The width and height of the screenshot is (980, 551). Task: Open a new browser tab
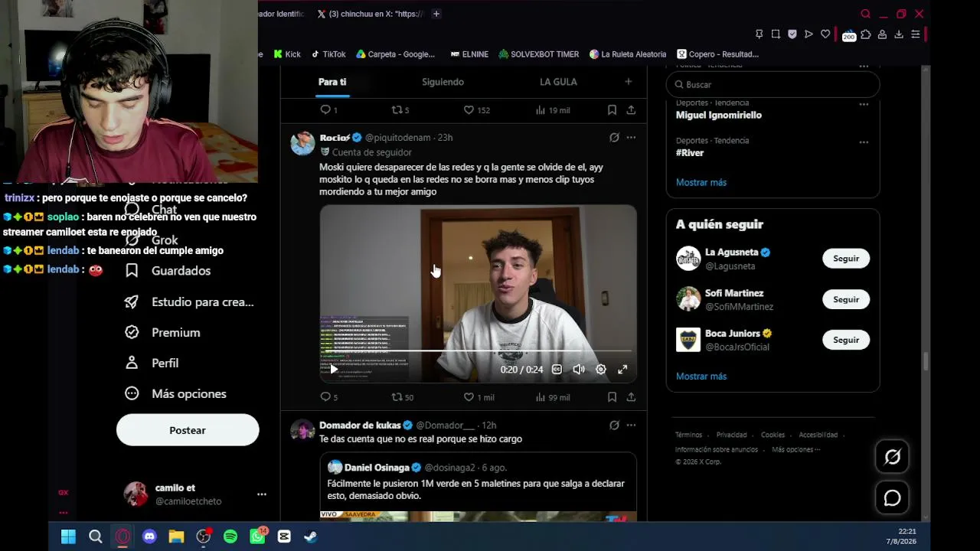pyautogui.click(x=436, y=14)
